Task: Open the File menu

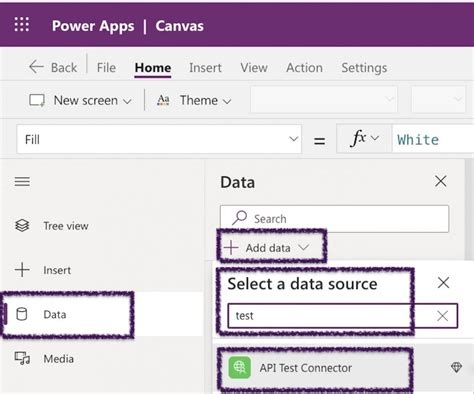Action: coord(106,68)
